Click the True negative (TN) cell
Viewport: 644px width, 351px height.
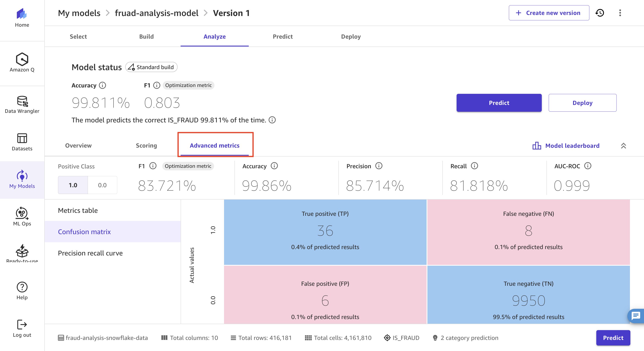coord(529,295)
